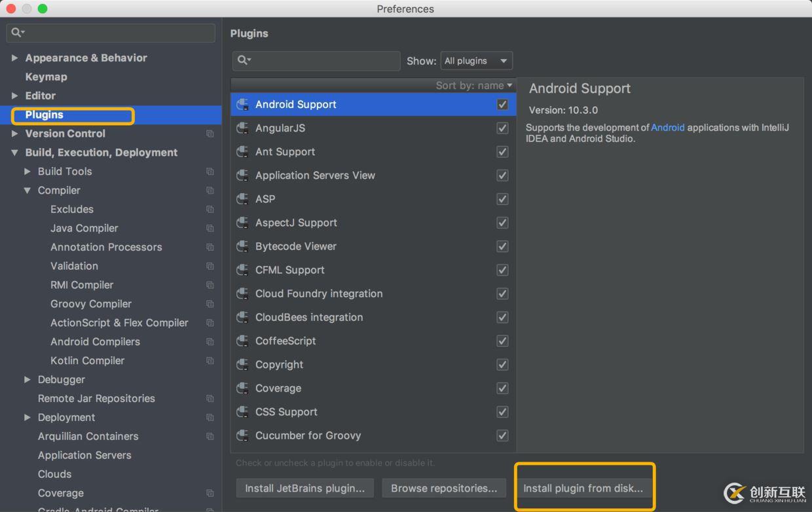
Task: Open the Show: All plugins dropdown
Action: click(477, 61)
